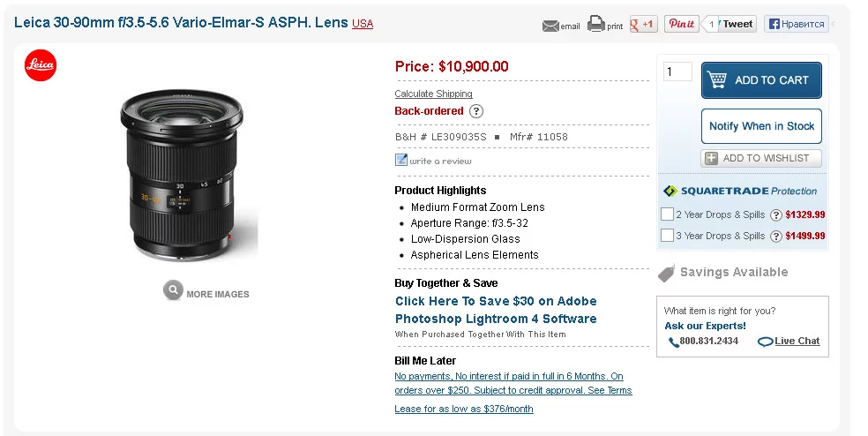Viewport: 868px width, 436px height.
Task: Open more images magnifier icon
Action: pos(173,290)
